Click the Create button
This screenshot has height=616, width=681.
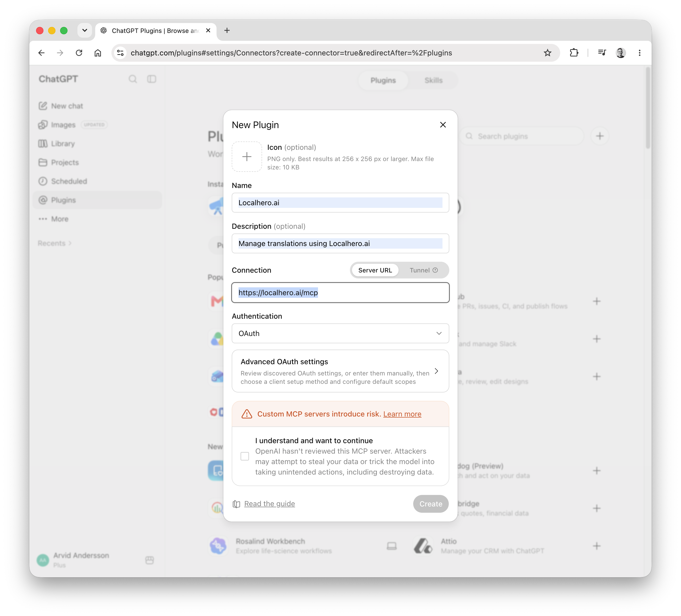coord(431,504)
